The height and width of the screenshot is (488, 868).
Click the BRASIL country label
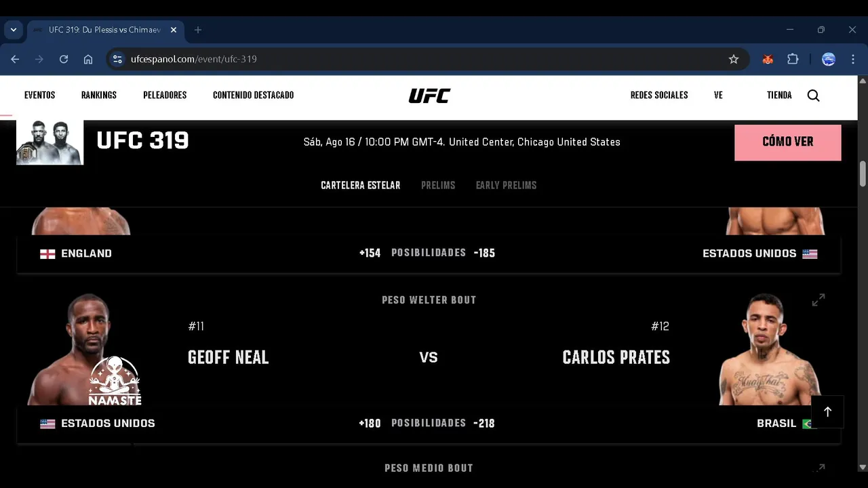[776, 424]
